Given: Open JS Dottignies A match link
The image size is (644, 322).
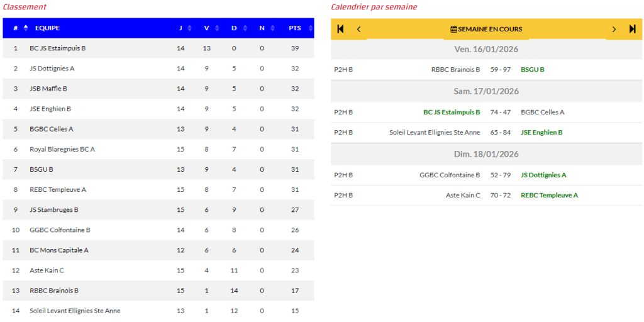Looking at the screenshot, I should 543,175.
